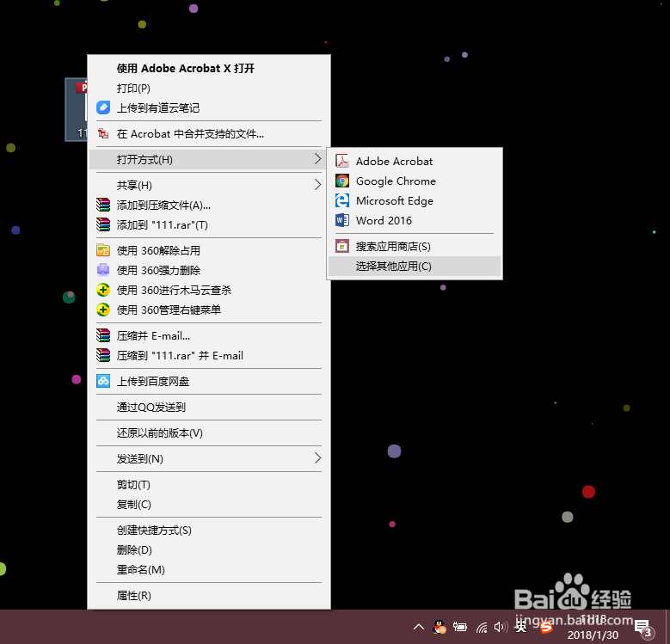Select 使用 360强力删除
This screenshot has height=644, width=670.
click(209, 270)
